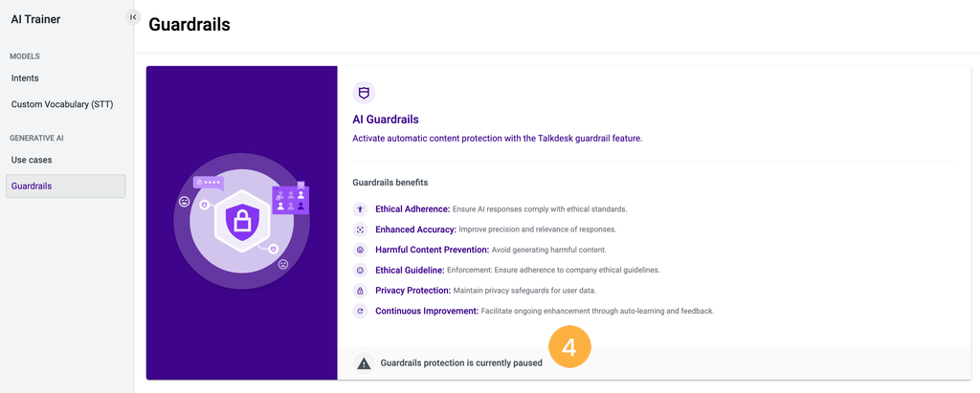Open Intents in the sidebar

(x=25, y=78)
